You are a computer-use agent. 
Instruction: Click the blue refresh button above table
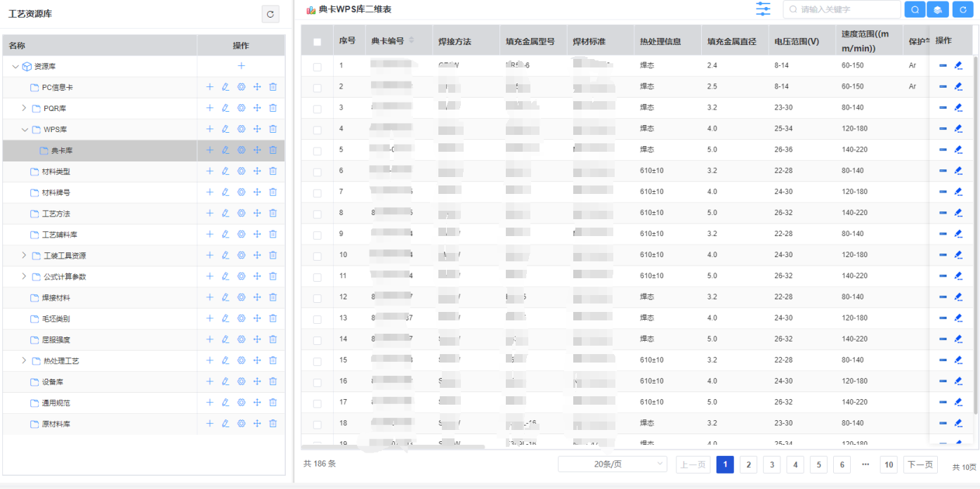click(963, 9)
